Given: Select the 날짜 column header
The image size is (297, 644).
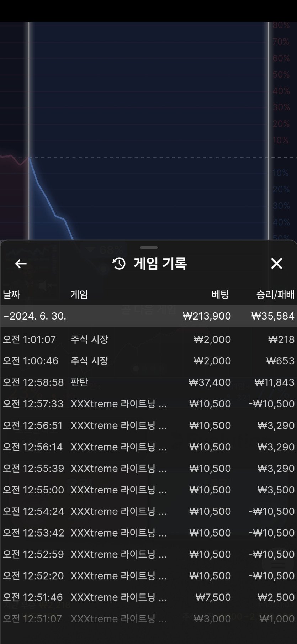Looking at the screenshot, I should [x=11, y=294].
